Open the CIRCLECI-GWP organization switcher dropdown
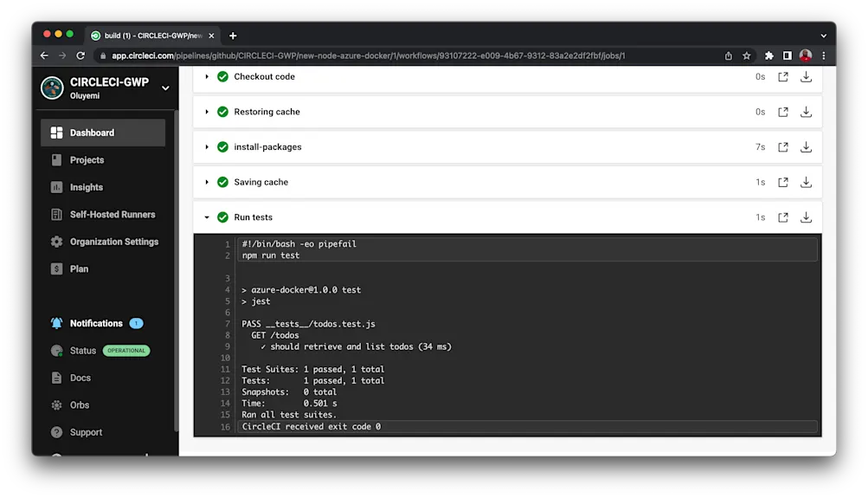This screenshot has height=498, width=868. (x=165, y=88)
